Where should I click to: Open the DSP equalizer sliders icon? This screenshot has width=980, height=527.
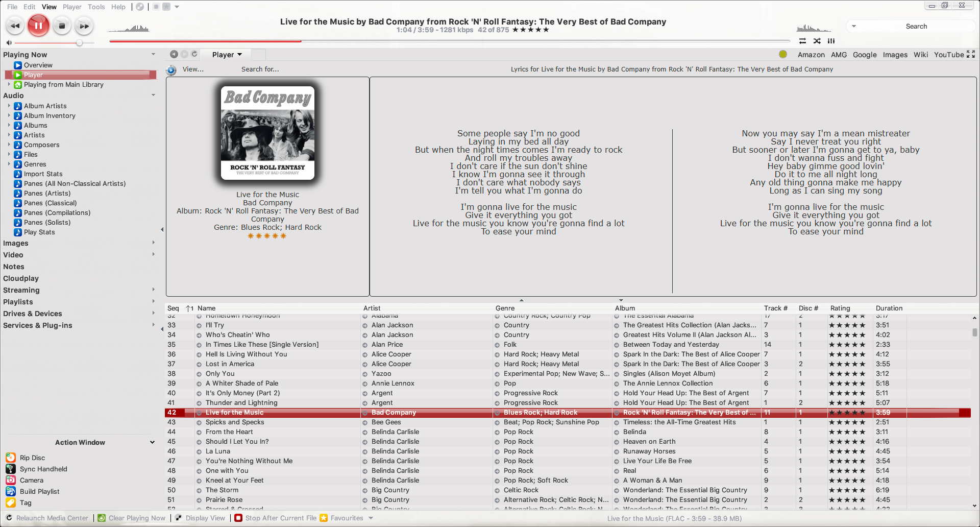831,41
